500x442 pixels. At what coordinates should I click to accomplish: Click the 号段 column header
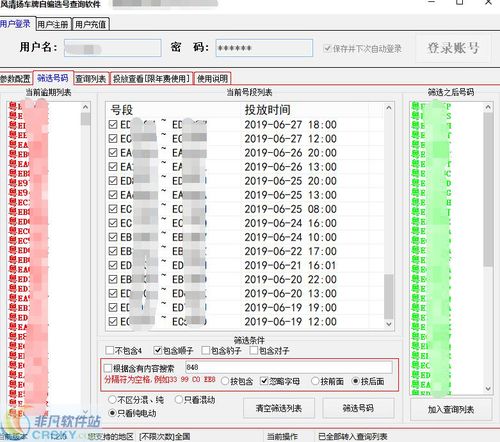point(122,110)
